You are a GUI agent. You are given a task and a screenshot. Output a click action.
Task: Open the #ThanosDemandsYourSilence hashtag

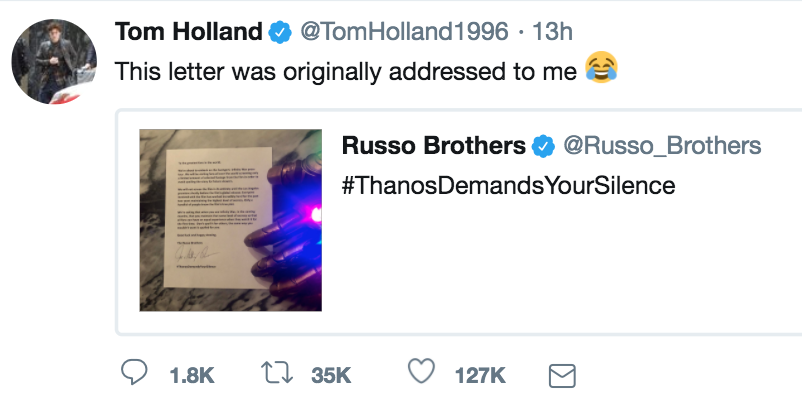pos(509,185)
